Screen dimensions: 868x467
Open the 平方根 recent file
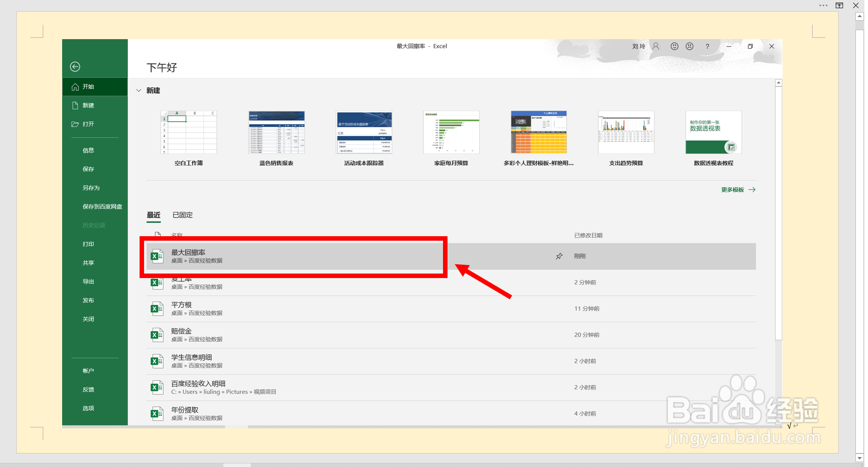coord(451,309)
